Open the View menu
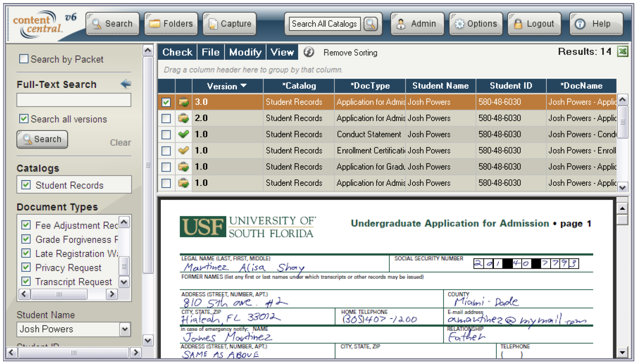Screen dimensions: 637x364 (x=282, y=52)
